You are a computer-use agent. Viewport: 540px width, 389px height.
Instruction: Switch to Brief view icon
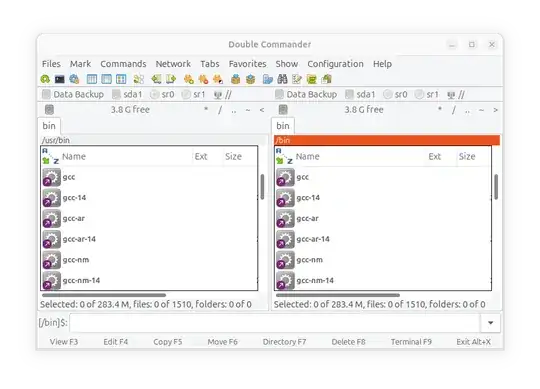click(92, 79)
